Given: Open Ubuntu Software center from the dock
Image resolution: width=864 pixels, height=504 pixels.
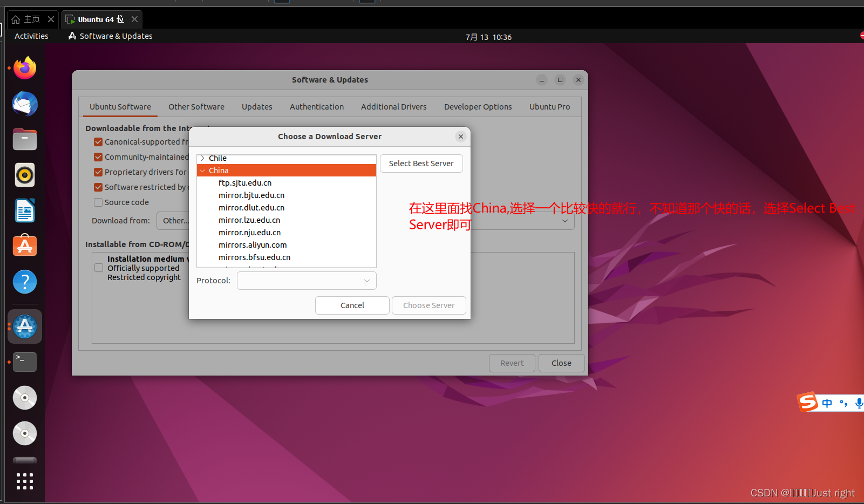Looking at the screenshot, I should tap(24, 246).
